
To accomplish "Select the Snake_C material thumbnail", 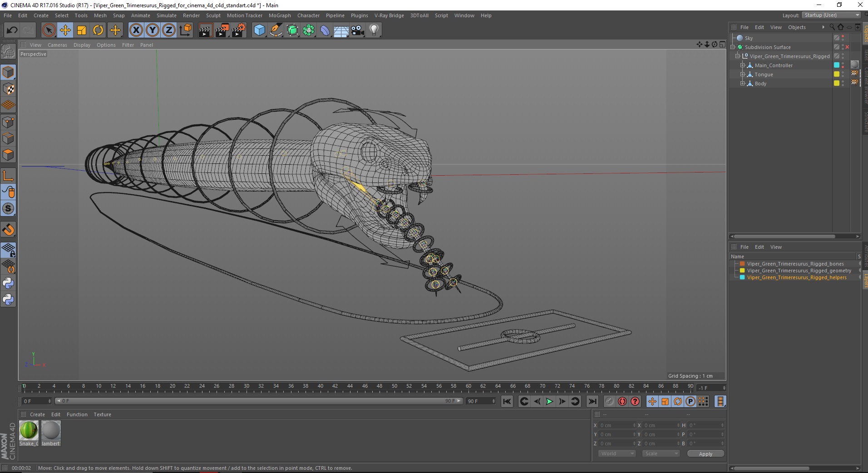I will click(x=29, y=434).
